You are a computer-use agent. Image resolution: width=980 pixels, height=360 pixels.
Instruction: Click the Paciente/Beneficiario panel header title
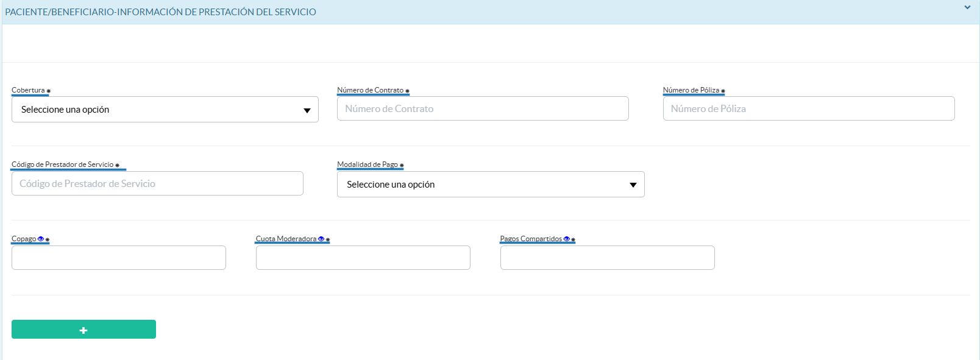pos(160,12)
